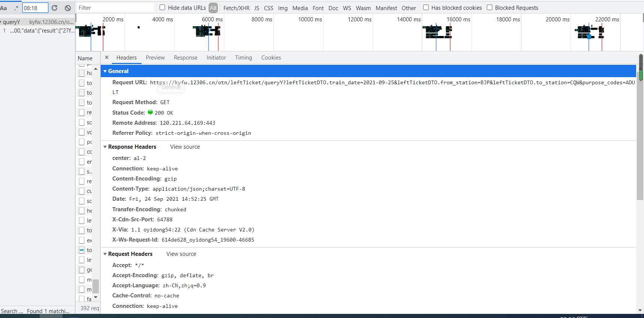644x318 pixels.
Task: Switch to the Preview tab
Action: point(155,58)
